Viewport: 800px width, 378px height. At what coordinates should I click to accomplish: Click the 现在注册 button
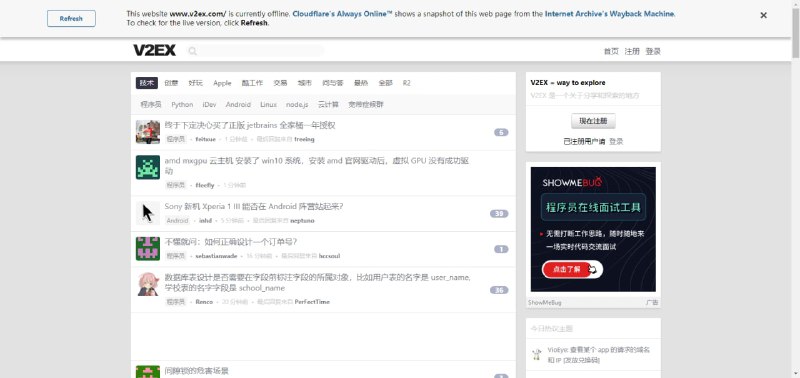coord(593,121)
